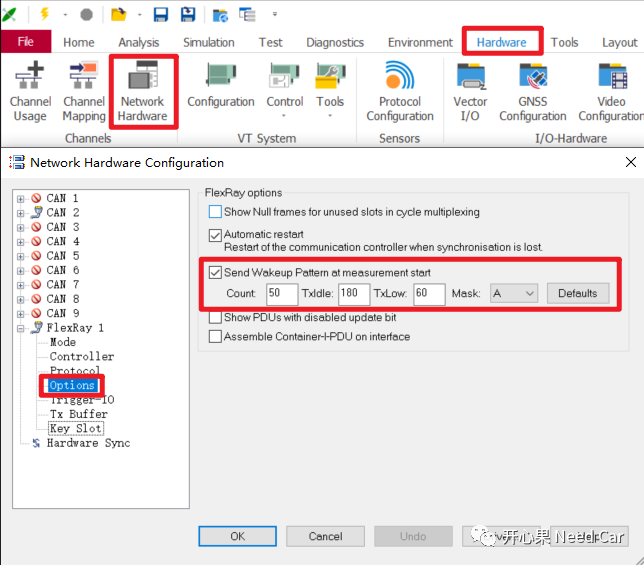Open configuration with the yellow folder icon
Viewport: 644px width, 565px height.
pos(119,14)
